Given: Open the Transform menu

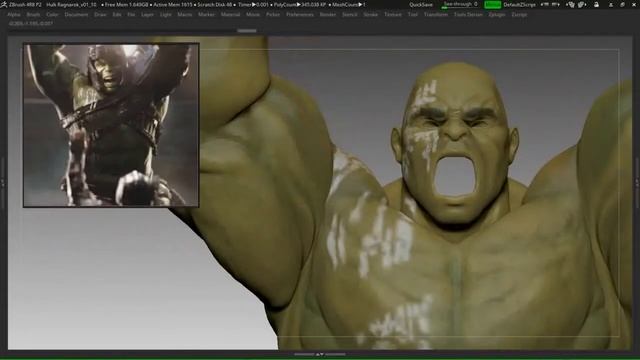Looking at the screenshot, I should (x=436, y=14).
